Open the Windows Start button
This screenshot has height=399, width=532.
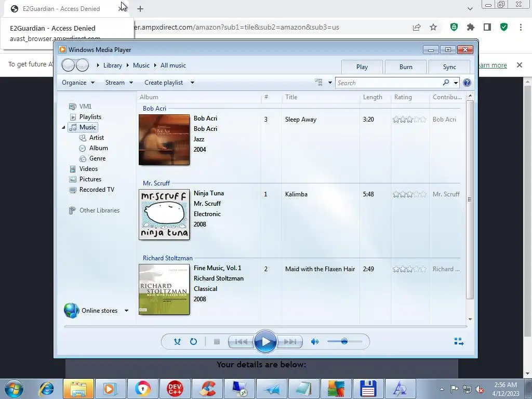pyautogui.click(x=14, y=389)
